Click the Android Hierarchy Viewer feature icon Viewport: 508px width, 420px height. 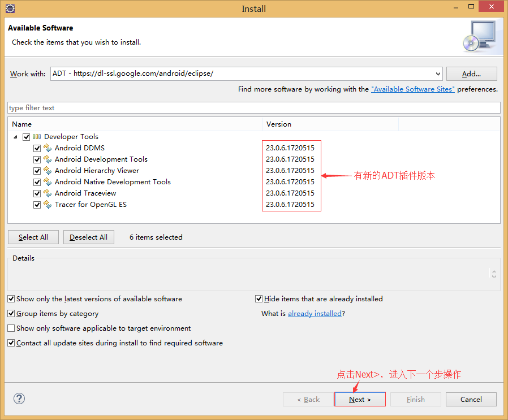[x=48, y=171]
